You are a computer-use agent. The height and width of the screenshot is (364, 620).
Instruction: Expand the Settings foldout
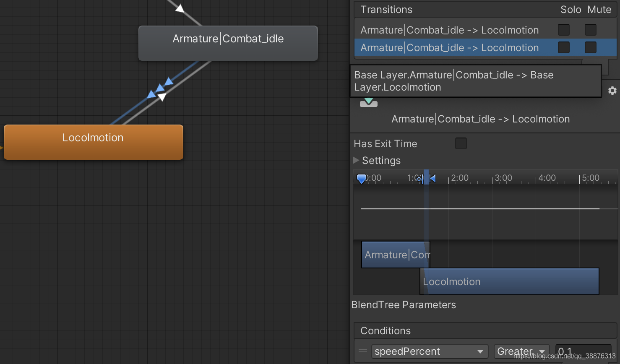(356, 160)
